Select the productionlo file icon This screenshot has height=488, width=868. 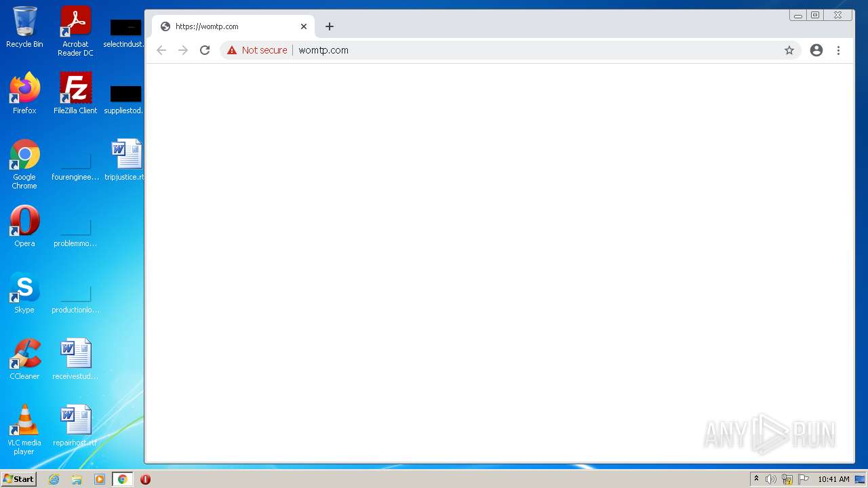(75, 298)
